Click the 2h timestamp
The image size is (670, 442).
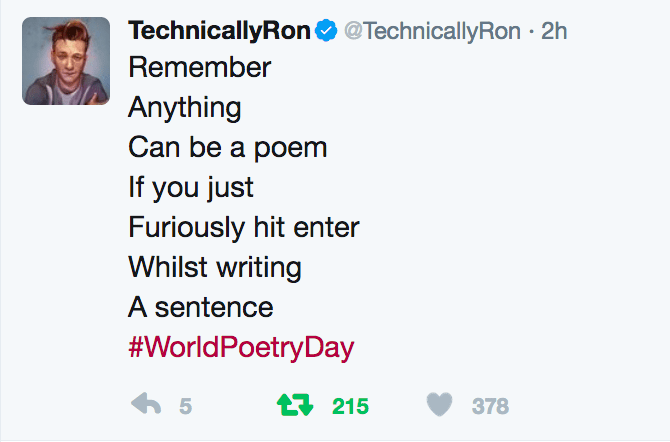click(553, 31)
